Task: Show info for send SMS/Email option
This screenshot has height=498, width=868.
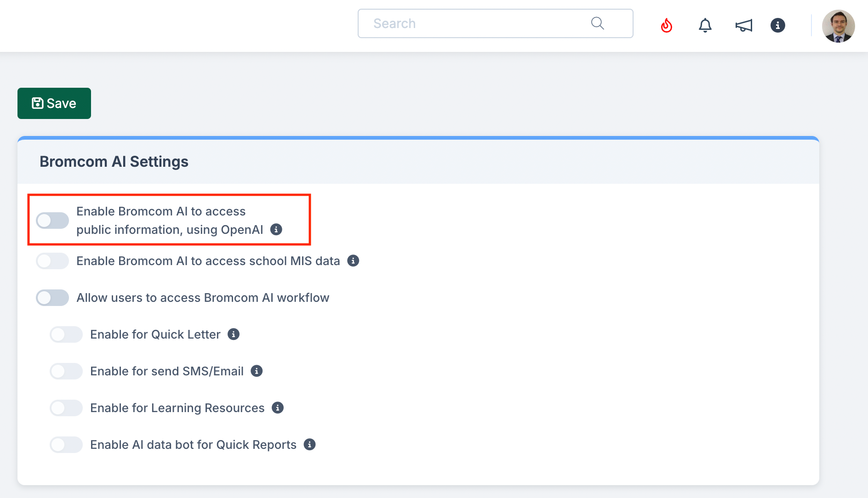Action: pyautogui.click(x=257, y=371)
